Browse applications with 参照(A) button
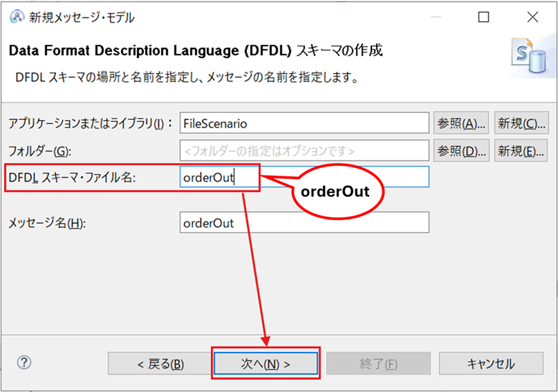 tap(461, 124)
